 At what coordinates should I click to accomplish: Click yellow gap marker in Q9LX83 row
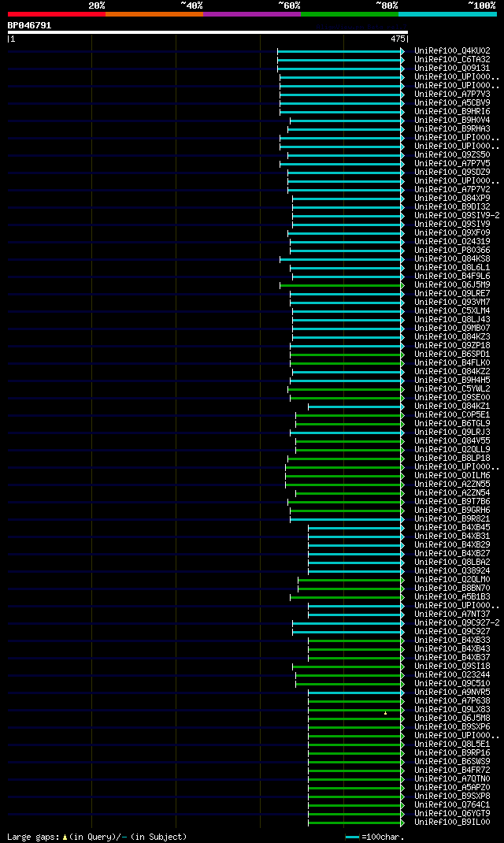point(385,713)
